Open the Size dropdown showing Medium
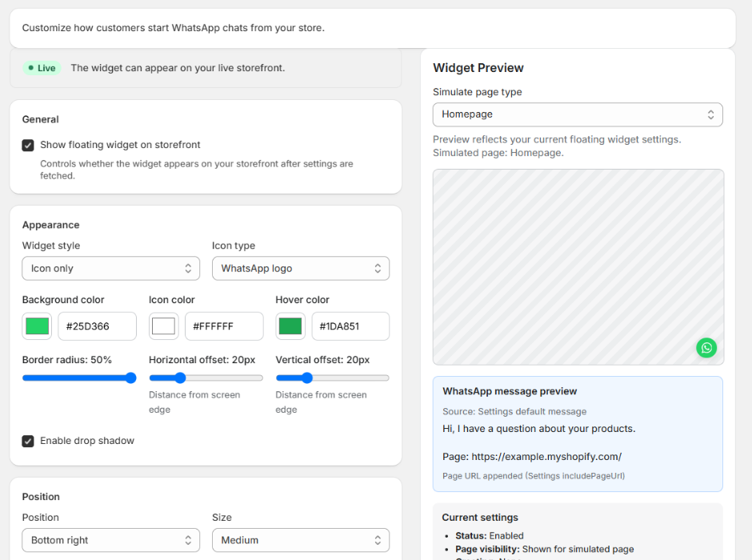This screenshot has width=752, height=560. 301,540
